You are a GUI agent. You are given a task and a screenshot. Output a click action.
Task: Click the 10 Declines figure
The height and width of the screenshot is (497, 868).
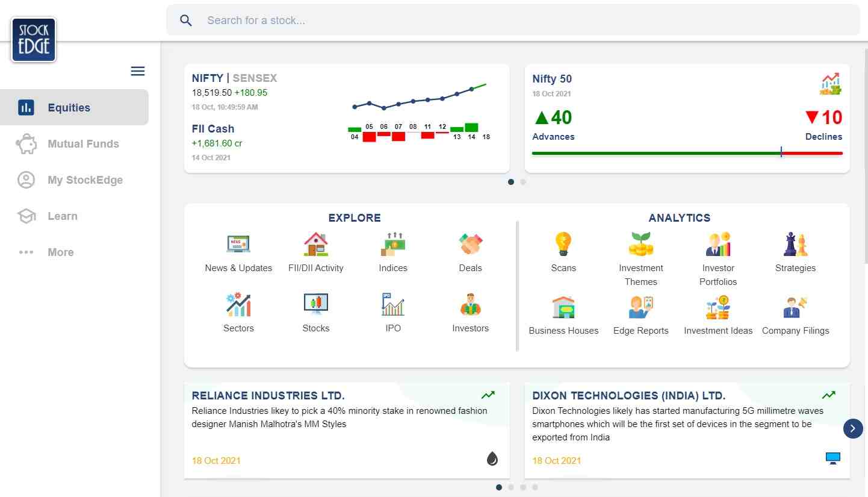[x=823, y=117]
